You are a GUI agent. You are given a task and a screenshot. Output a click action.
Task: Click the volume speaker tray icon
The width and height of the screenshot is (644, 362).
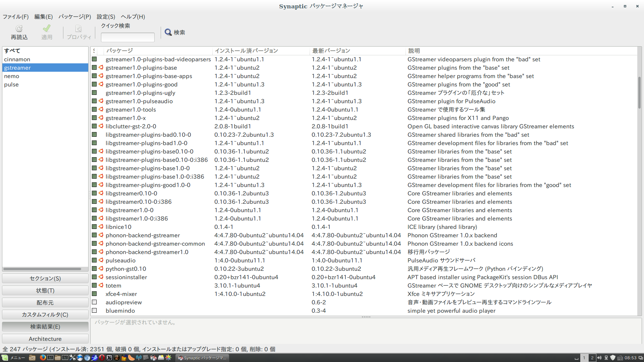[599, 358]
